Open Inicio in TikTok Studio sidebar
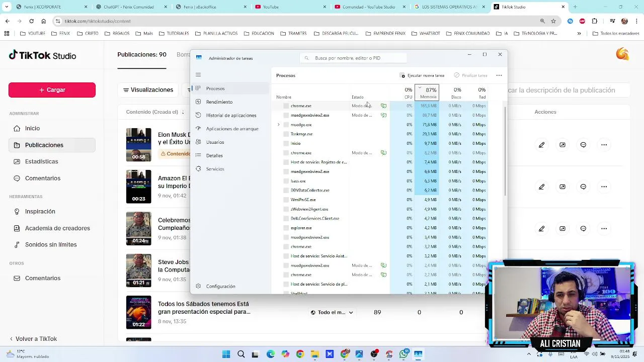 [x=52, y=128]
